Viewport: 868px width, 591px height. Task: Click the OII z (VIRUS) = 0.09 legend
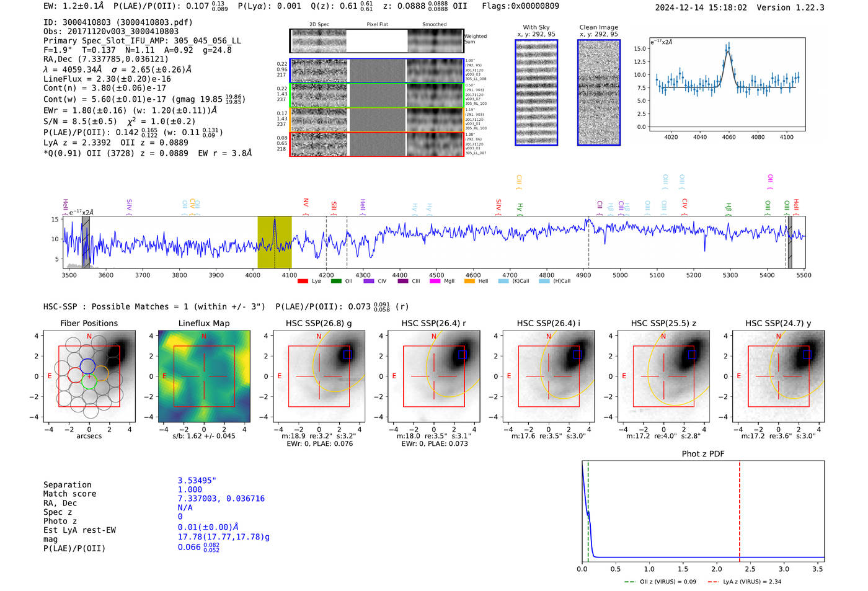coord(660,582)
